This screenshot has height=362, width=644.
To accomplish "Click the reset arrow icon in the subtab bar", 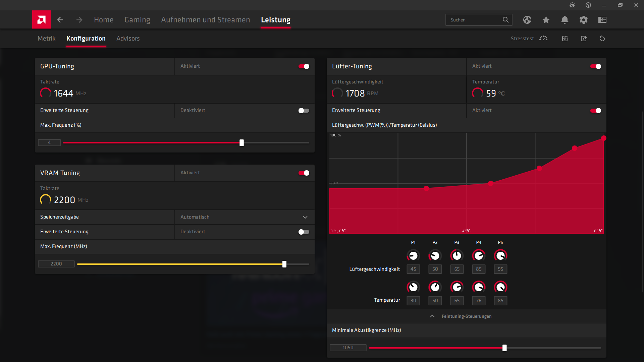I will coord(602,39).
